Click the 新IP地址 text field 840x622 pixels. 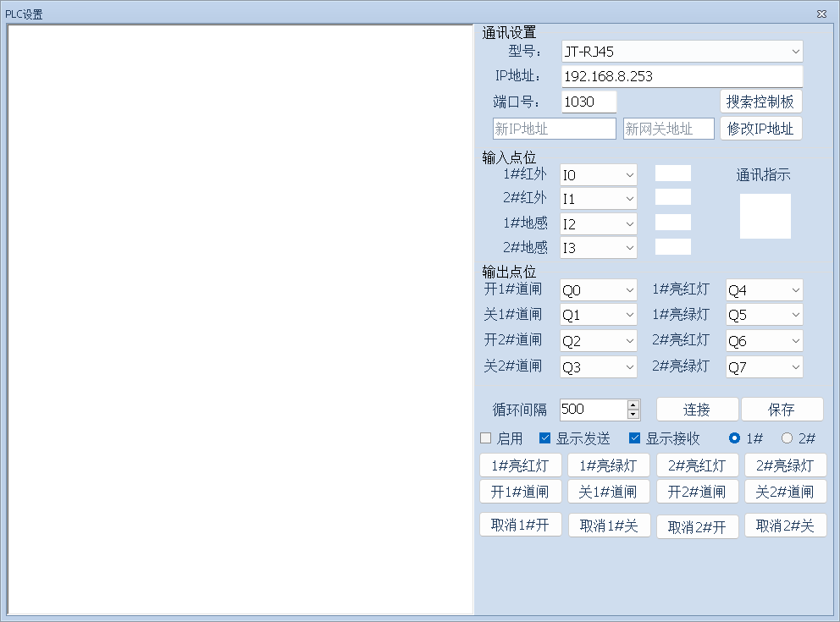(554, 129)
